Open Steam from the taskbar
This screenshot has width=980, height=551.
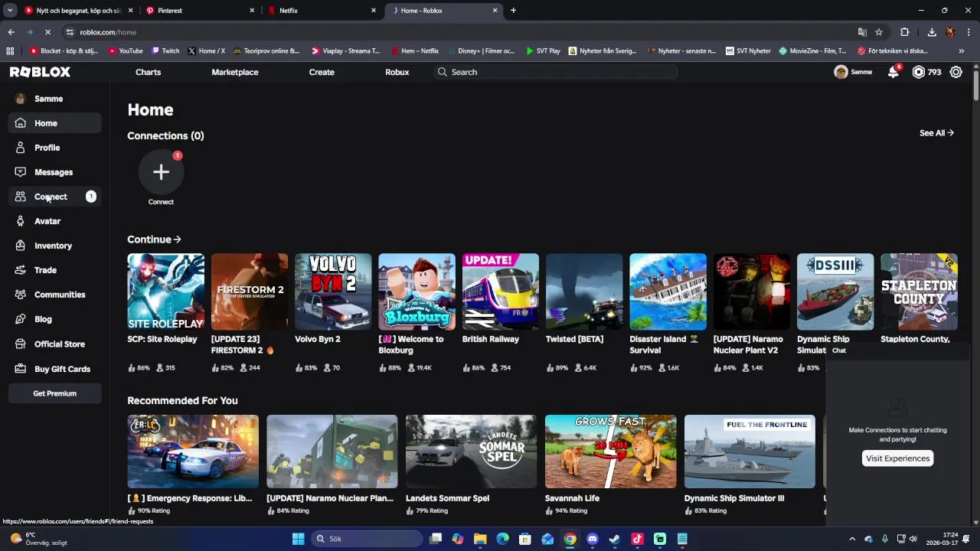614,539
